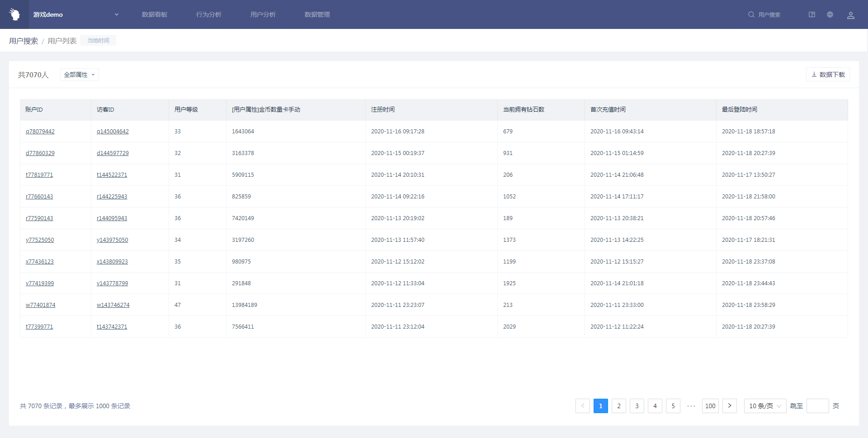Select the 行为分析 menu item
Image resolution: width=868 pixels, height=438 pixels.
[x=209, y=14]
